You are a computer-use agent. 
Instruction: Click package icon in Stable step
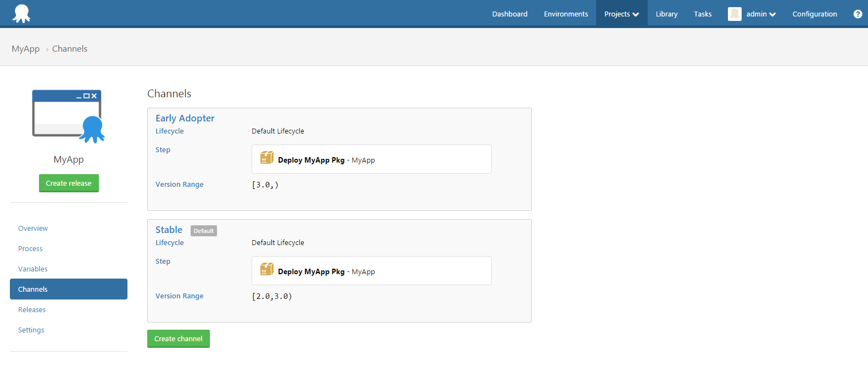click(x=267, y=270)
